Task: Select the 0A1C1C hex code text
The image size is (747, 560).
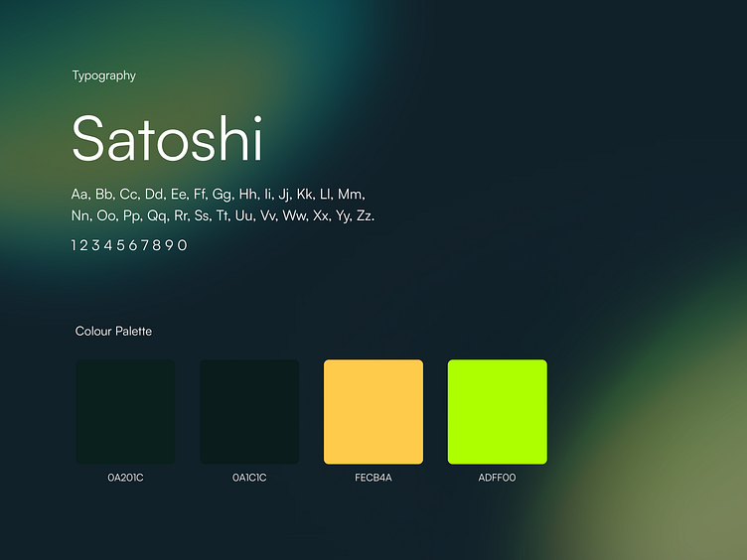Action: [249, 478]
